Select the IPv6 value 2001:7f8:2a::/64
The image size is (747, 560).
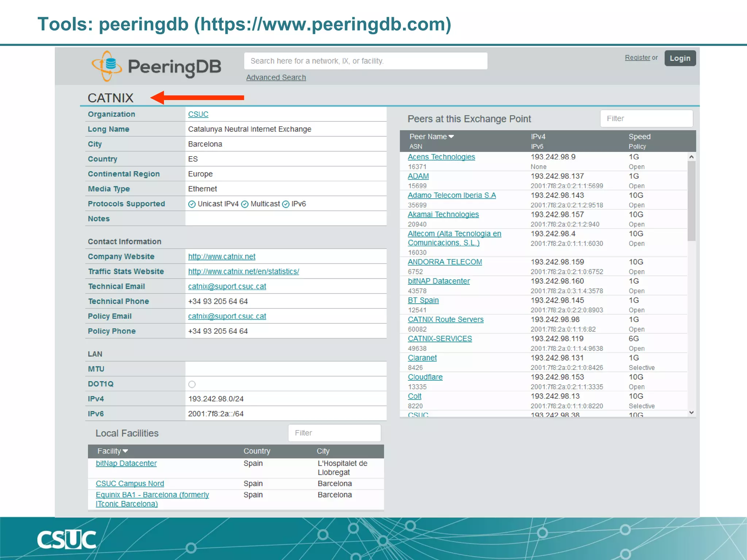click(216, 414)
